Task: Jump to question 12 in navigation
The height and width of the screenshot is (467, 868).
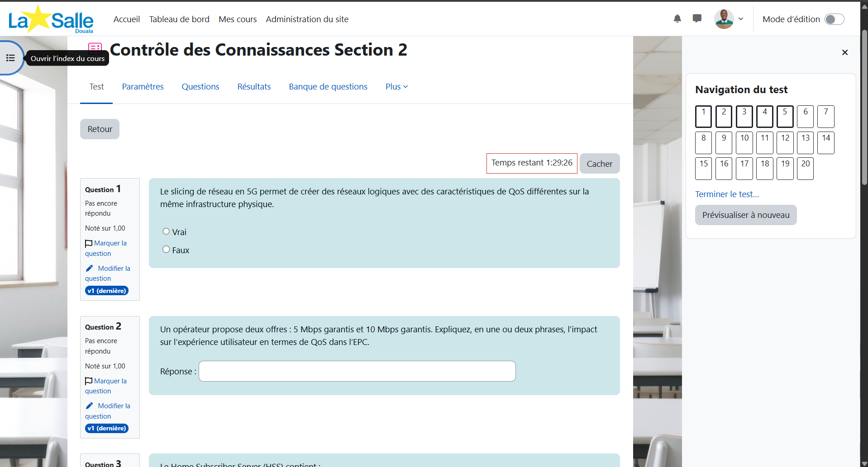Action: [785, 143]
